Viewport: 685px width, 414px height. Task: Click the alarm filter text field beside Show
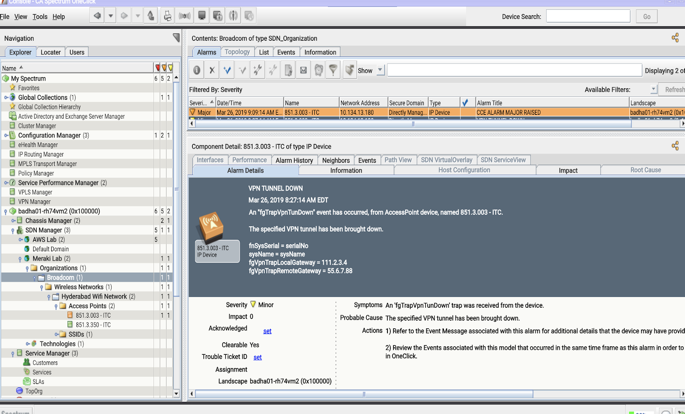coord(514,70)
